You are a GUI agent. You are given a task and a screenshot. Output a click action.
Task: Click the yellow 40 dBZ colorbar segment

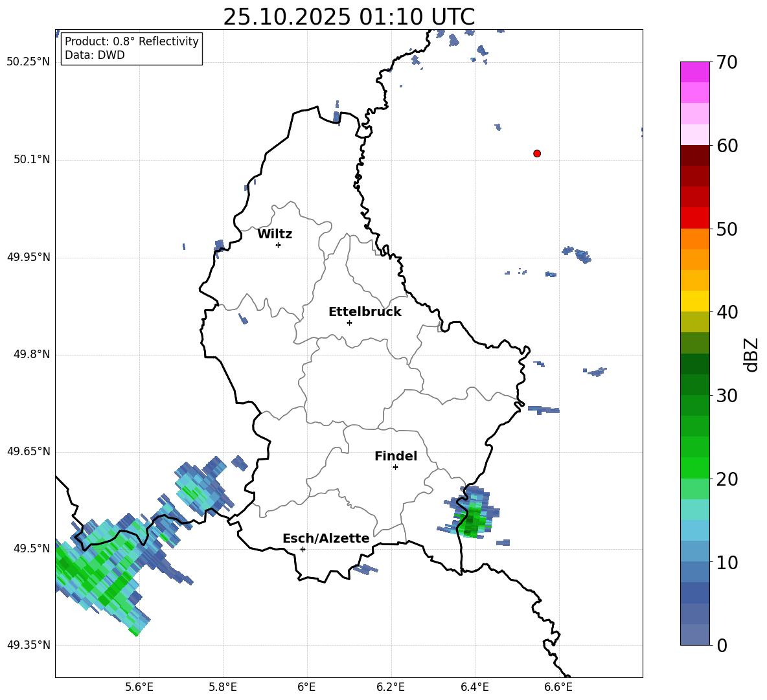pyautogui.click(x=694, y=301)
